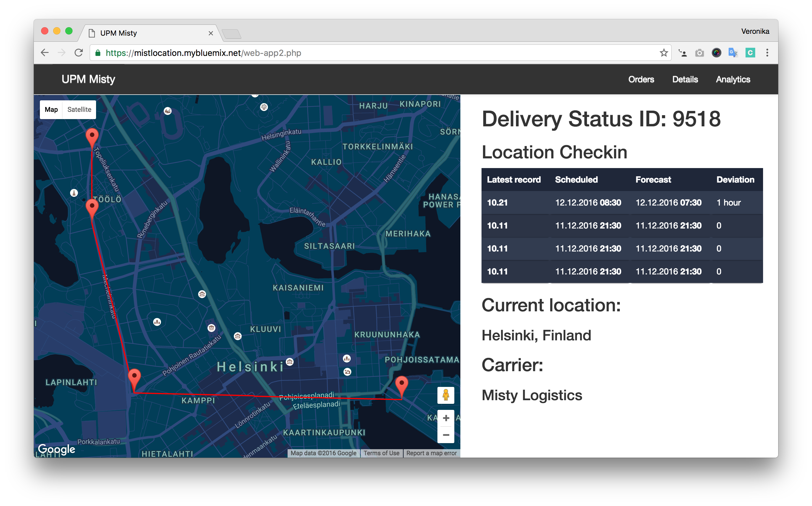Image resolution: width=812 pixels, height=506 pixels.
Task: Open the Orders menu item
Action: coord(641,79)
